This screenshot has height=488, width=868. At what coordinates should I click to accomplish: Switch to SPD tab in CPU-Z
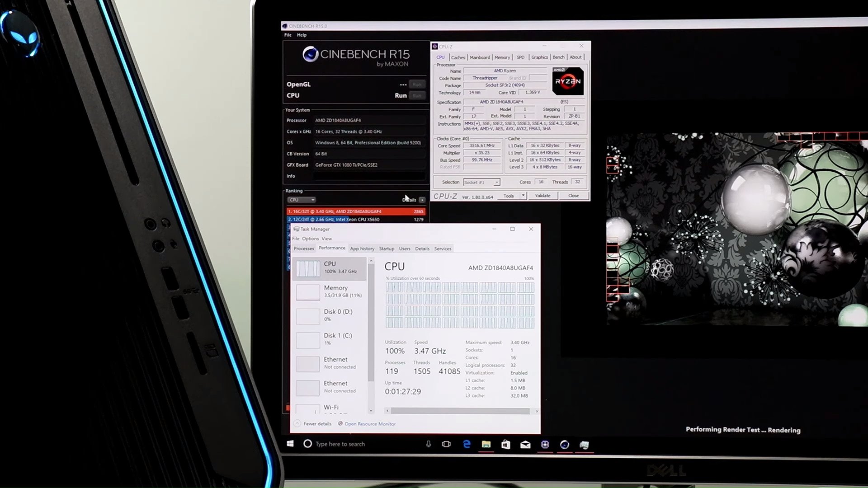520,57
